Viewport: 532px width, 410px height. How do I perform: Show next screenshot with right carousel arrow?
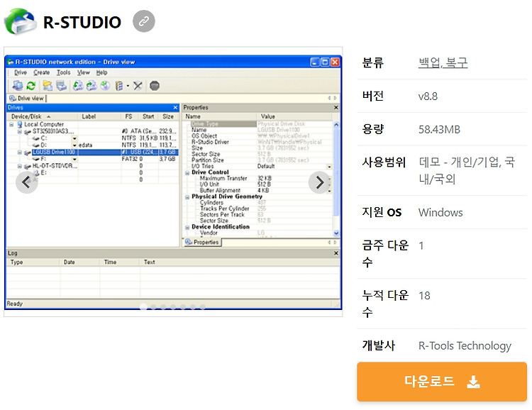point(319,182)
